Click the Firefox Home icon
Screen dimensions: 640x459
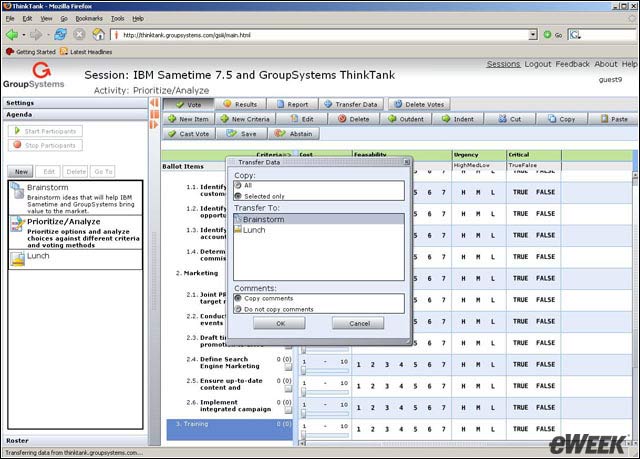pyautogui.click(x=98, y=34)
